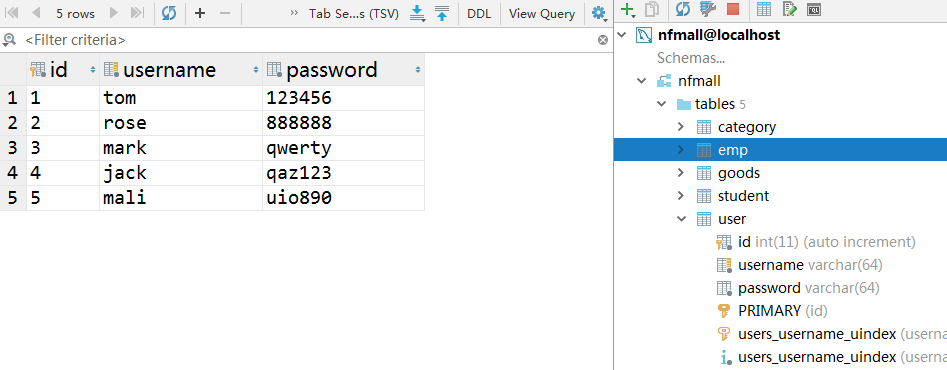Click the green New plus icon in database panel
This screenshot has height=370, width=947.
[x=629, y=9]
